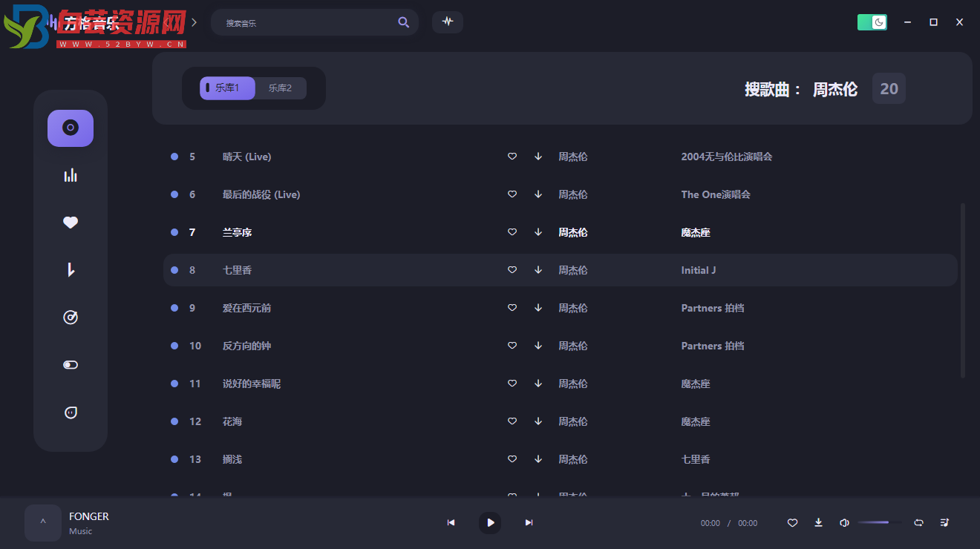Download the song 搁浅
The image size is (980, 549).
538,459
